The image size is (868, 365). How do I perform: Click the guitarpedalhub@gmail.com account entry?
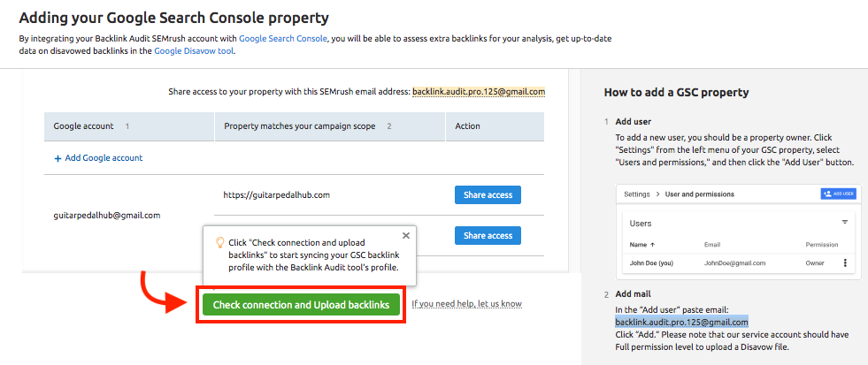(107, 216)
